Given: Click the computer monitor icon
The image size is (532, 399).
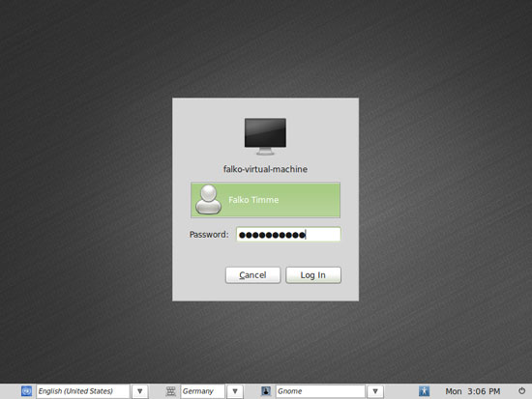Looking at the screenshot, I should point(265,136).
